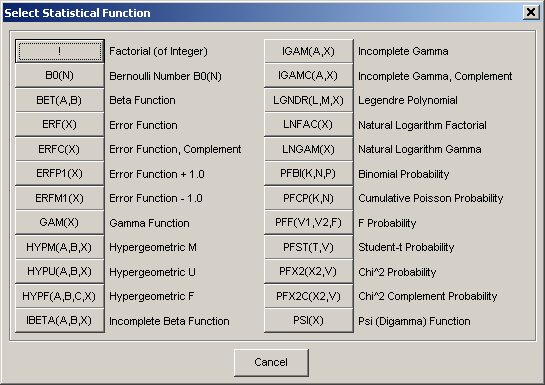Select the HYPM(A,B,X) button
This screenshot has height=385, width=545.
(59, 247)
